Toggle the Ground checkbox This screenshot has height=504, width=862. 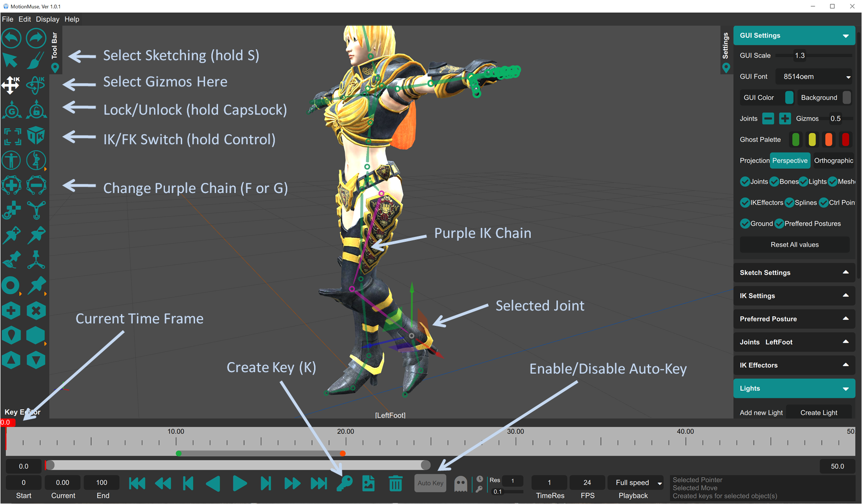[x=745, y=224]
